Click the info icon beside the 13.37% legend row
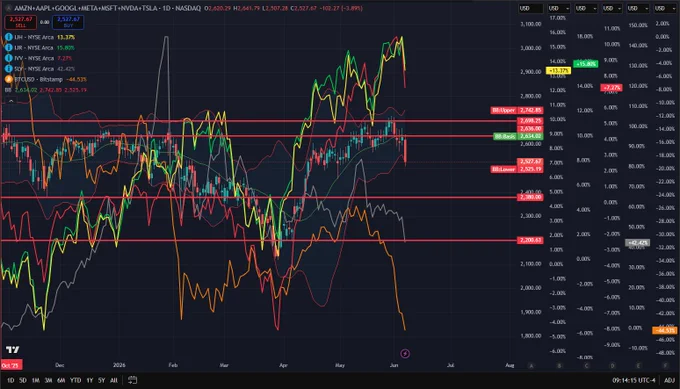This screenshot has width=680, height=389. point(8,37)
